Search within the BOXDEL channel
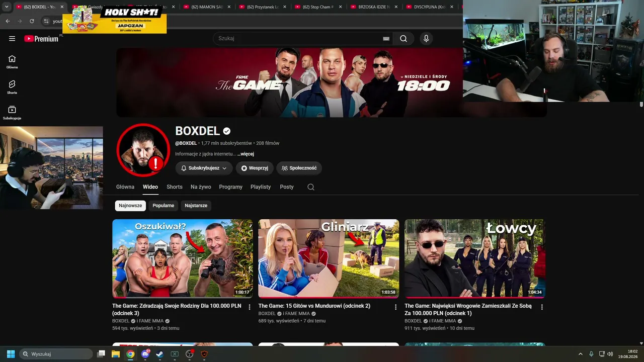The image size is (644, 362). (311, 187)
